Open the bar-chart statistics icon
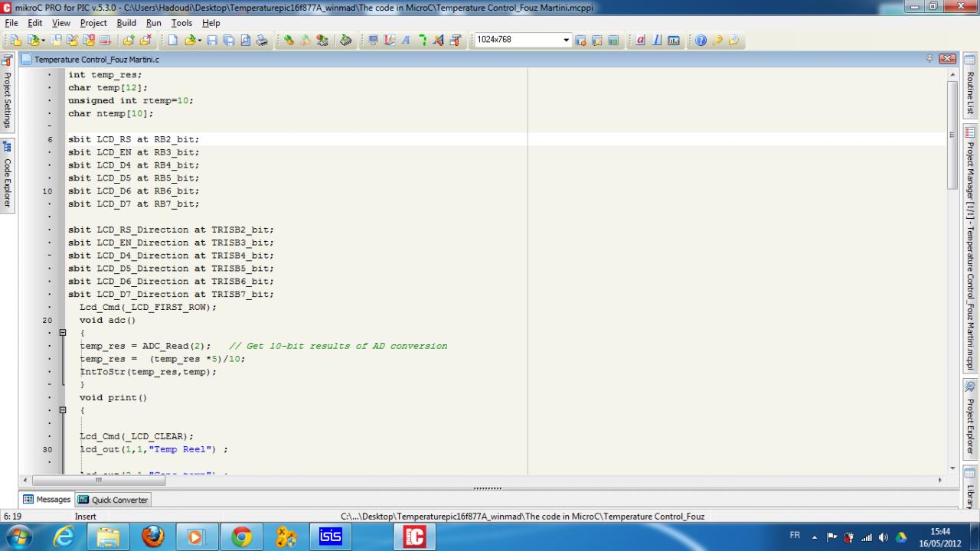 674,40
